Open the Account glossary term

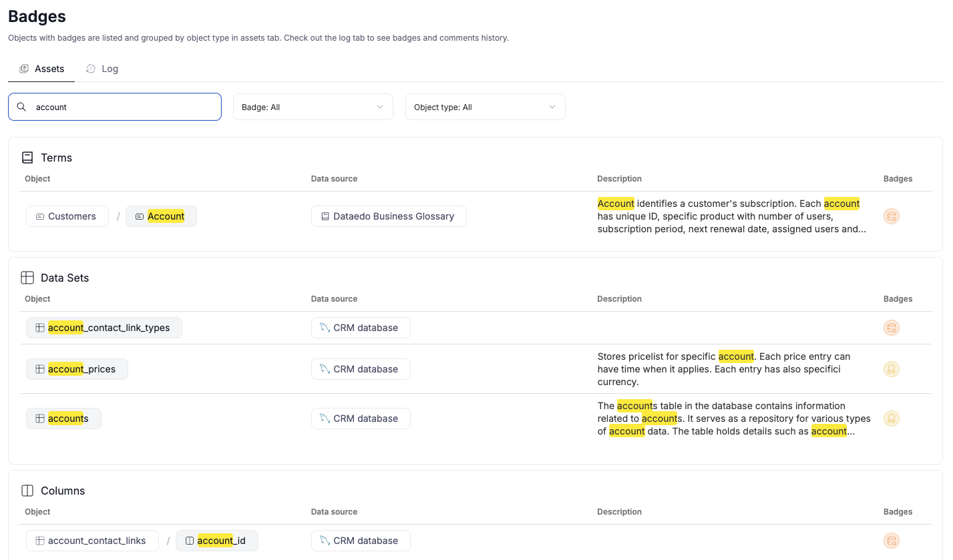(x=161, y=216)
